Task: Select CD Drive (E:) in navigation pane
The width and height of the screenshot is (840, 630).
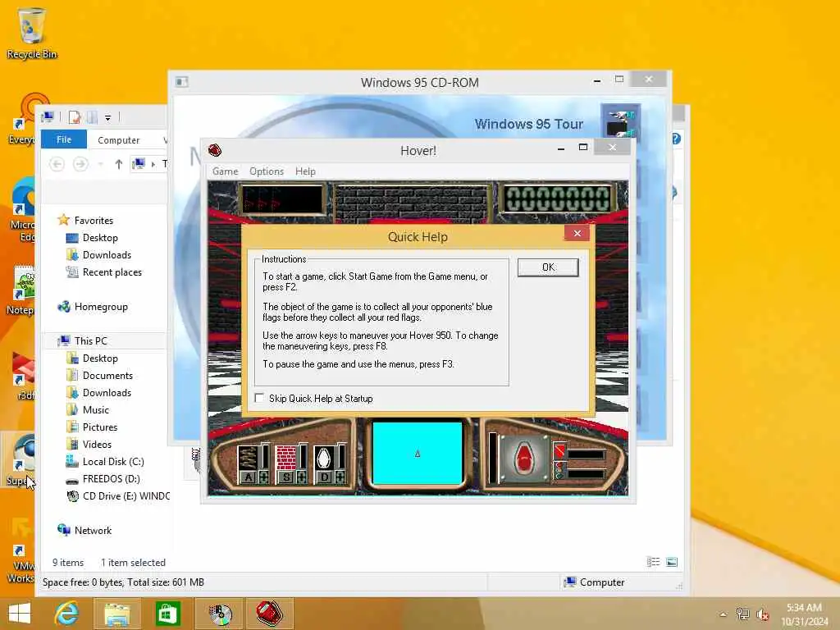Action: [126, 496]
